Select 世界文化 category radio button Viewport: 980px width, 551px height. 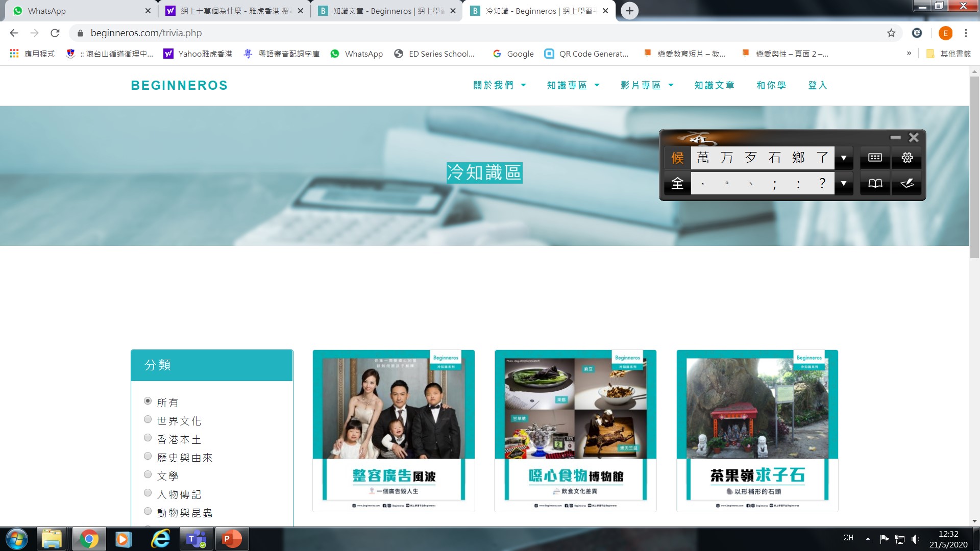point(148,419)
